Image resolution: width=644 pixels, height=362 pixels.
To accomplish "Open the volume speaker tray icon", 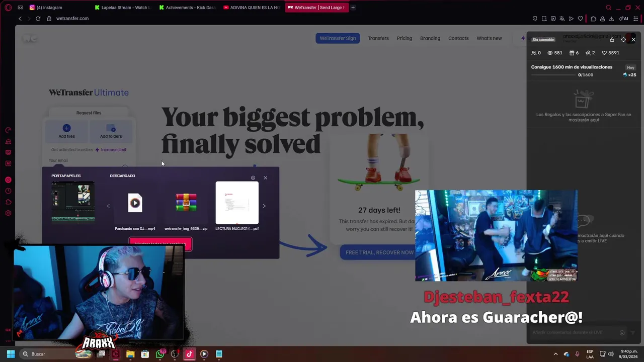I will point(610,354).
